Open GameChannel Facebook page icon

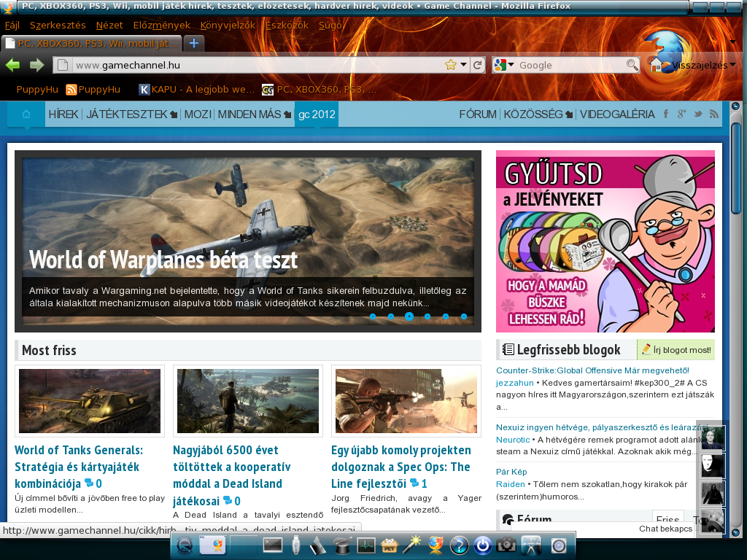[666, 114]
